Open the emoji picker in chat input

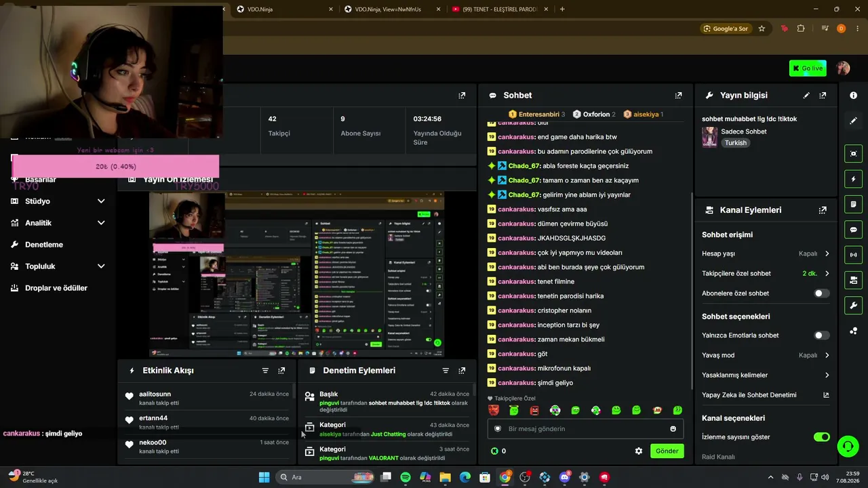coord(673,429)
